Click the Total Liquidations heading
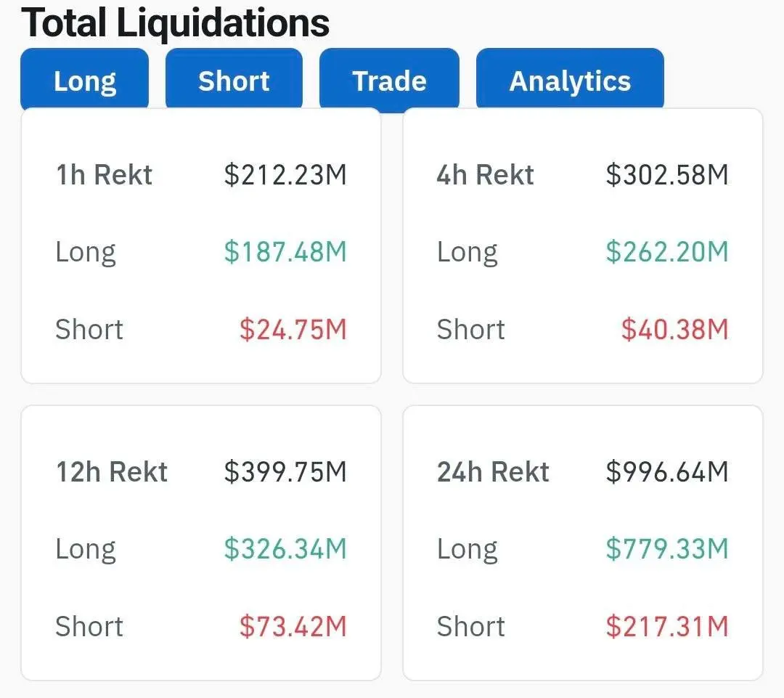The width and height of the screenshot is (784, 698). (176, 23)
